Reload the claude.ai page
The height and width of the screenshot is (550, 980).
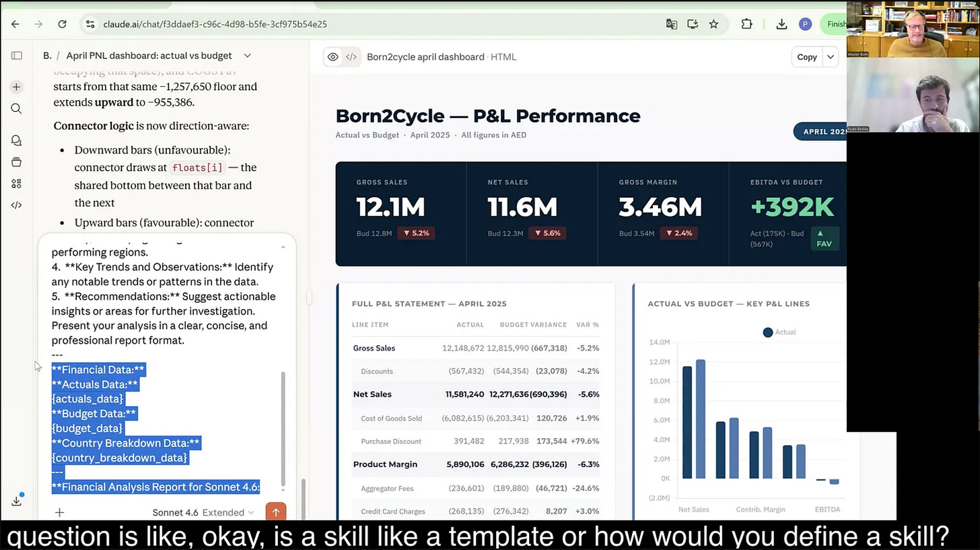[x=62, y=24]
